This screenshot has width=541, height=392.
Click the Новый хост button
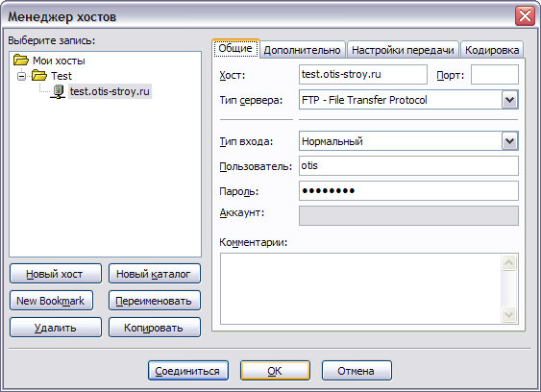56,274
